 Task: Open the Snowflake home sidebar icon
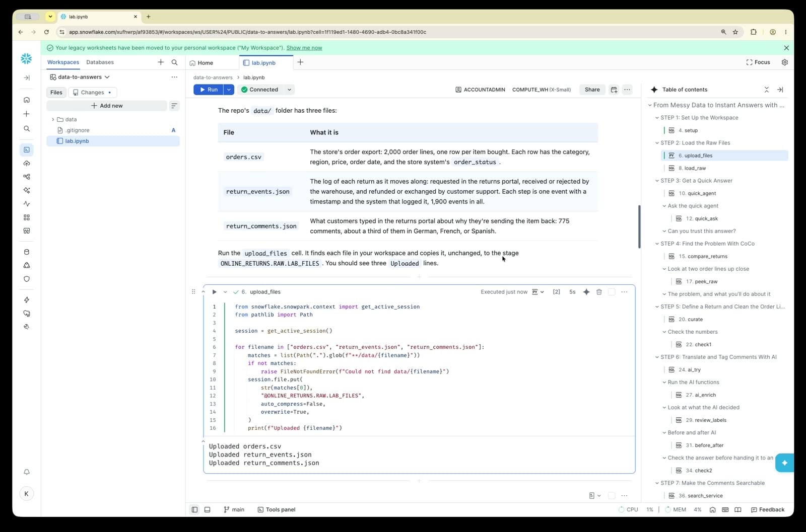27,100
